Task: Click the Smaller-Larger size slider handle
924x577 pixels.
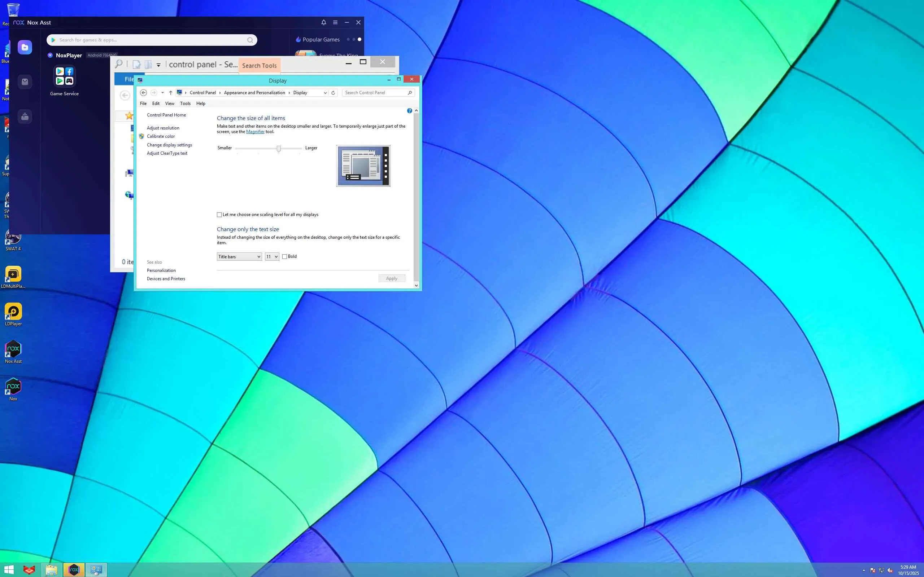Action: (279, 149)
